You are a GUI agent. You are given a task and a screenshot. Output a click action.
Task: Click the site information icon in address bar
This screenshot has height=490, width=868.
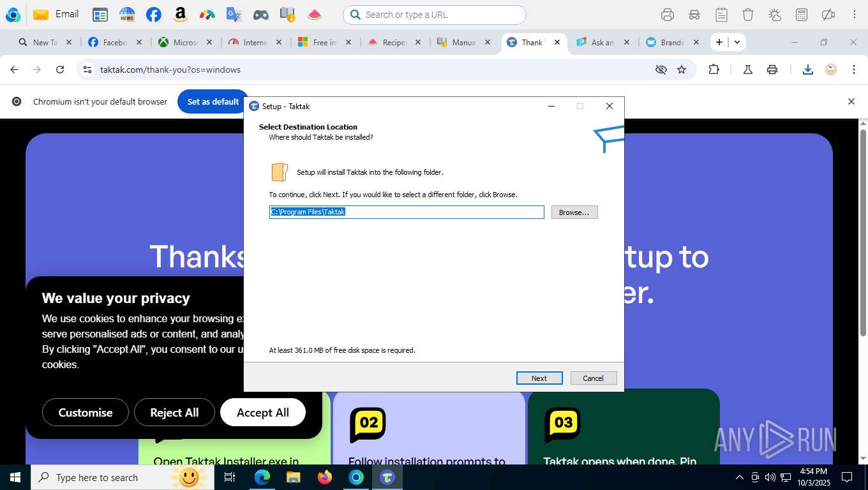pos(88,70)
